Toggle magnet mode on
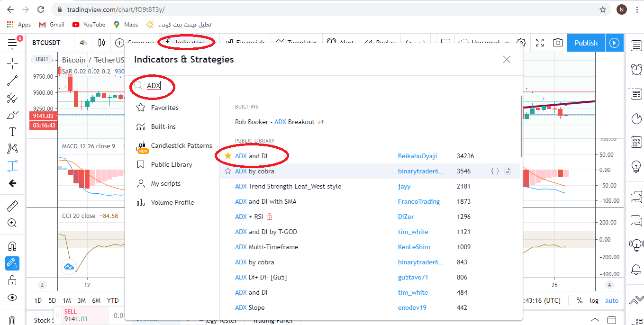 point(12,246)
